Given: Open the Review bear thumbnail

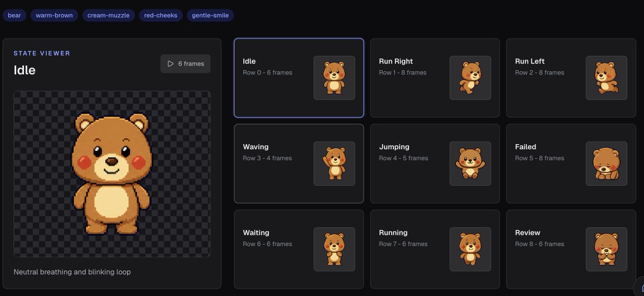Looking at the screenshot, I should coord(606,249).
